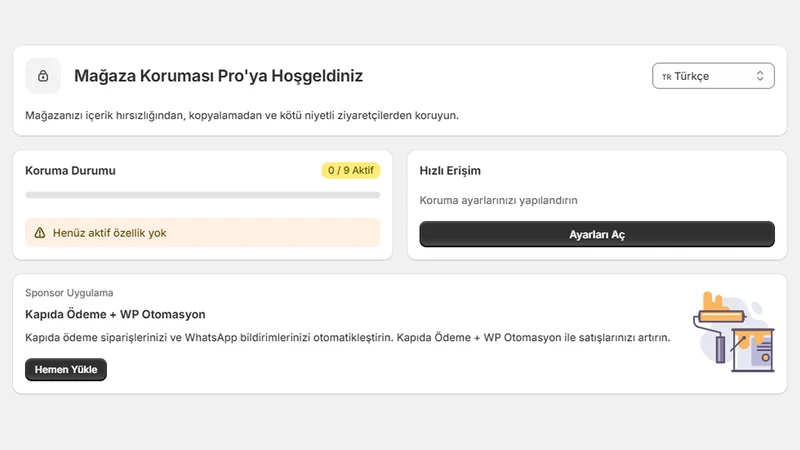Click the Henüz aktif özellik yok alert text
This screenshot has width=800, height=450.
tap(110, 233)
